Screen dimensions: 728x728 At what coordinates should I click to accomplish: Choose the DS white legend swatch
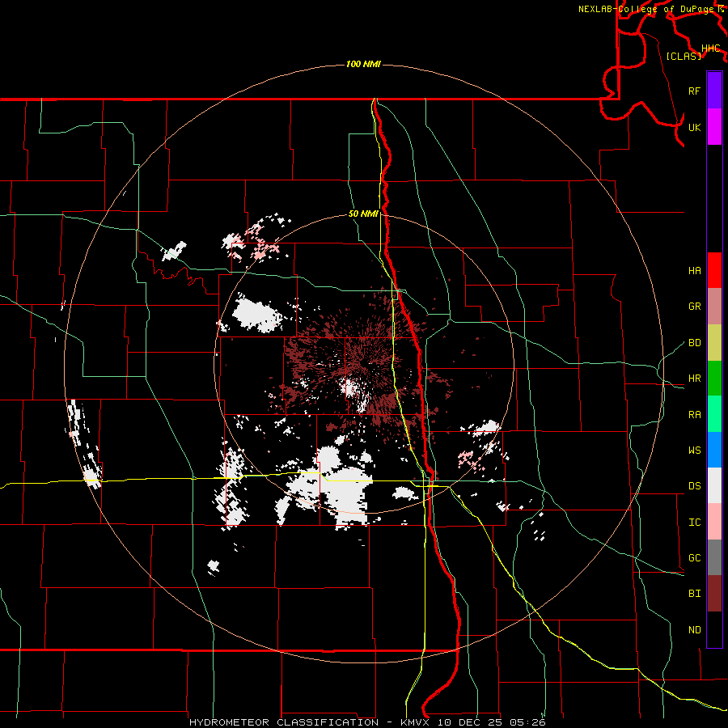[714, 485]
